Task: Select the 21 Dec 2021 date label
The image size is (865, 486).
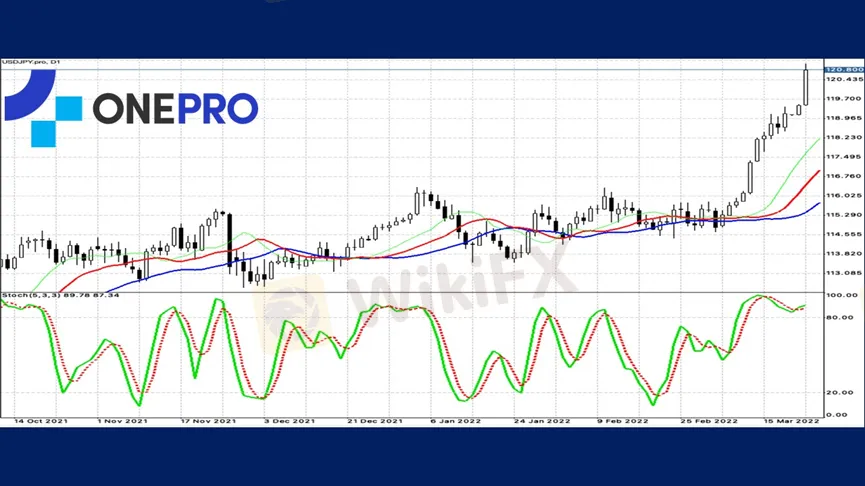Action: point(375,421)
